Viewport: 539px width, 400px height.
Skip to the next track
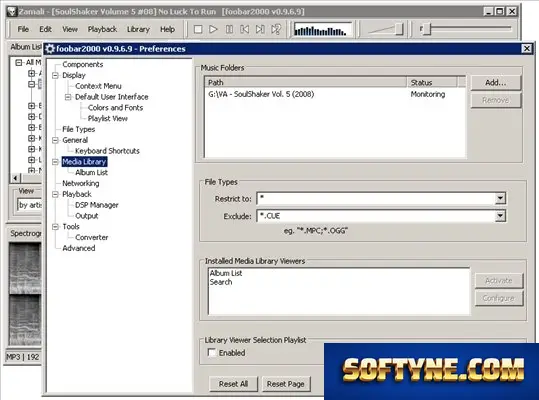click(x=260, y=30)
